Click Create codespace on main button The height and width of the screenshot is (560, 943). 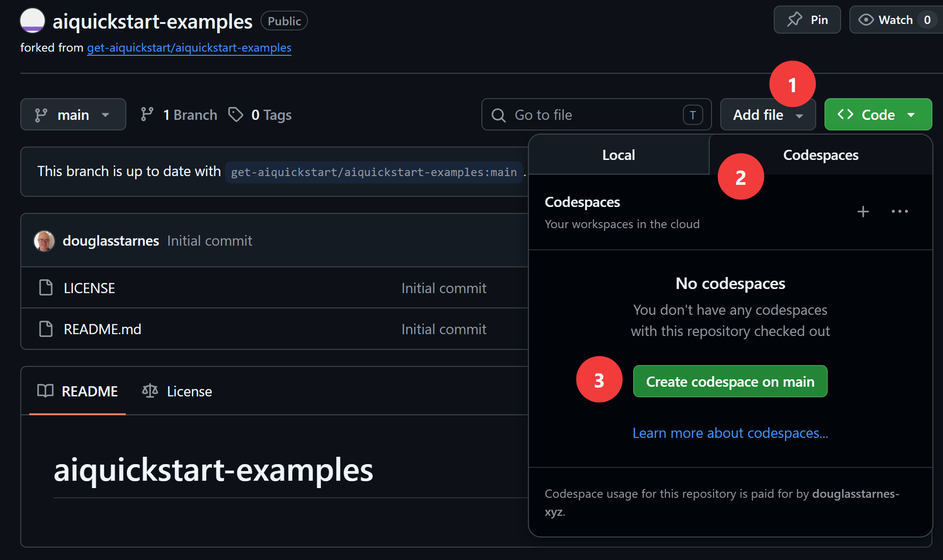pyautogui.click(x=730, y=381)
